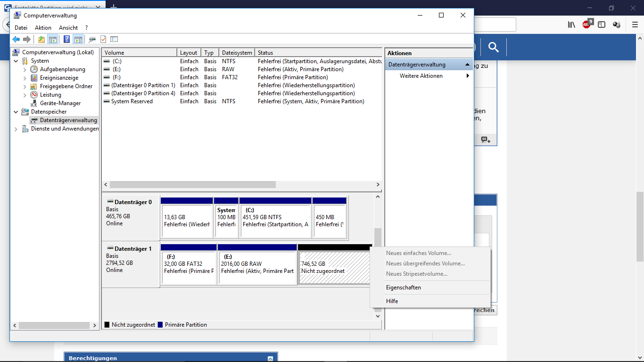
Task: Sort by the Dateisystem column header
Action: [x=237, y=53]
